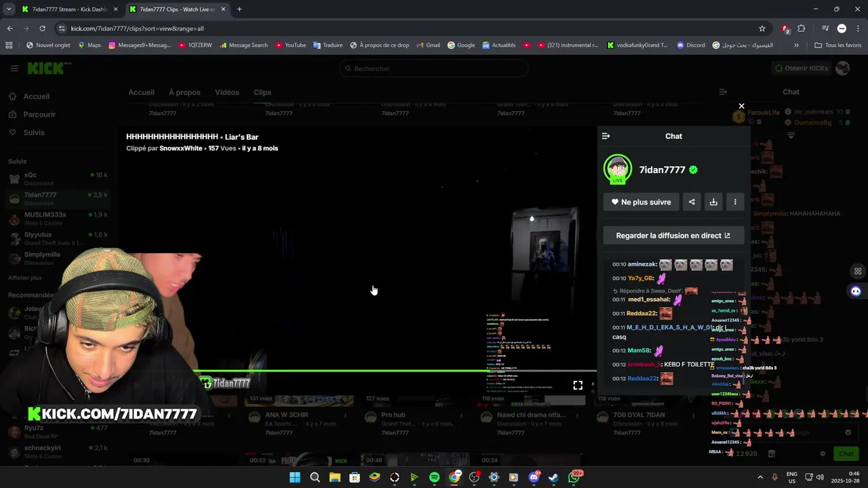The image size is (868, 488).
Task: Switch to the channel's Accueil tab
Action: coord(141,92)
